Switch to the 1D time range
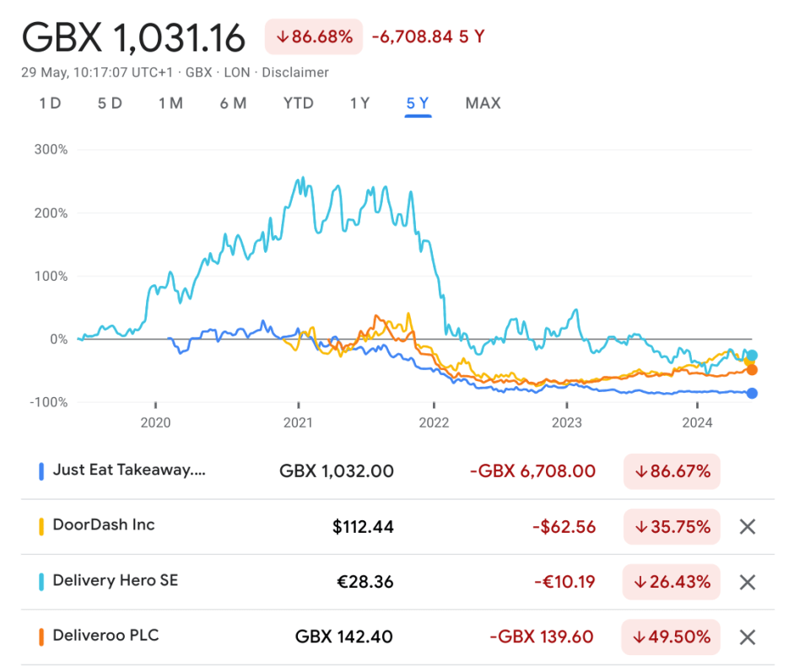Screen dimensions: 810x672 click(50, 104)
